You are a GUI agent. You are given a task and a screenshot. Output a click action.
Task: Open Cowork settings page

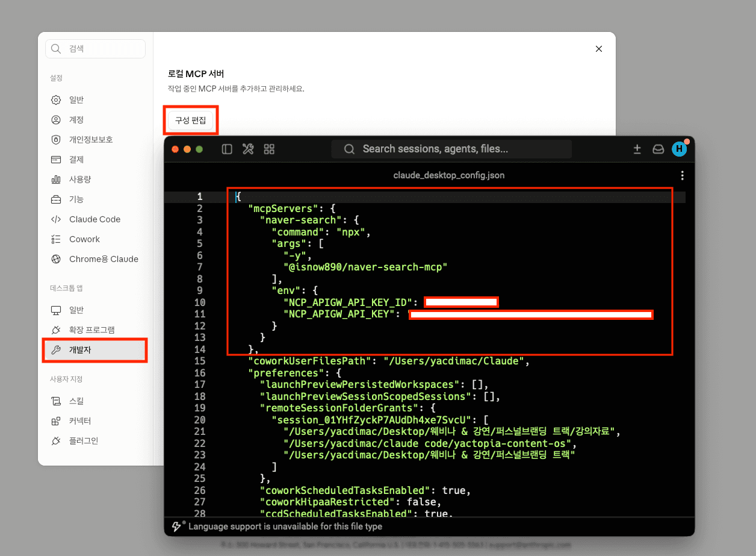[95, 239]
